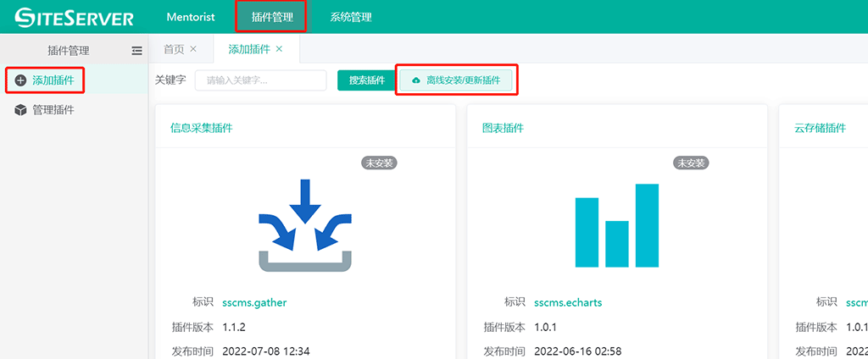Click the cube icon beside 管理插件

20,110
